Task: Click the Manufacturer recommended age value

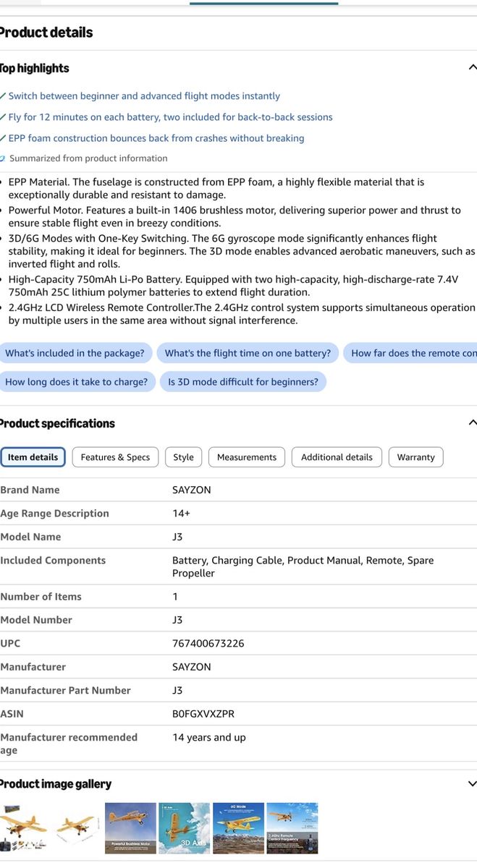Action: pos(209,737)
